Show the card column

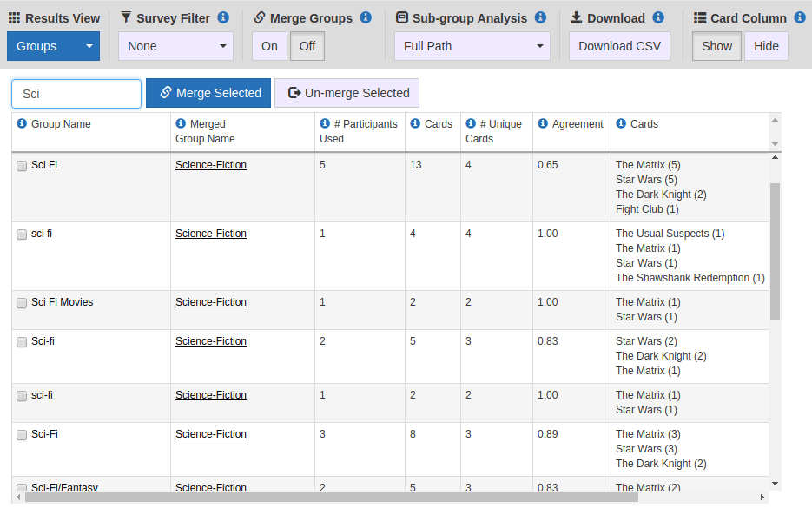(716, 46)
